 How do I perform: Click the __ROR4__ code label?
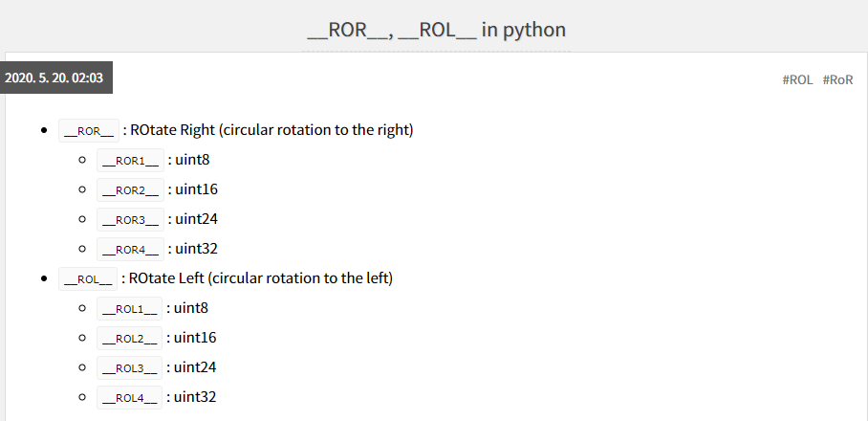tap(130, 250)
